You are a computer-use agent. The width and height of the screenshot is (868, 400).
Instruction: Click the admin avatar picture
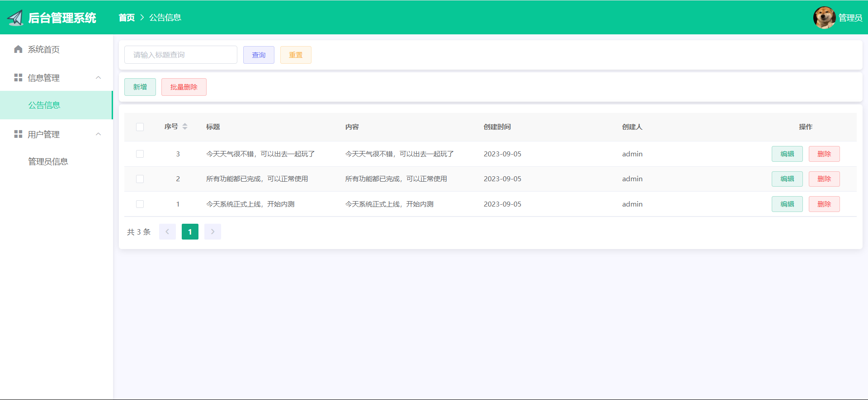(x=824, y=18)
